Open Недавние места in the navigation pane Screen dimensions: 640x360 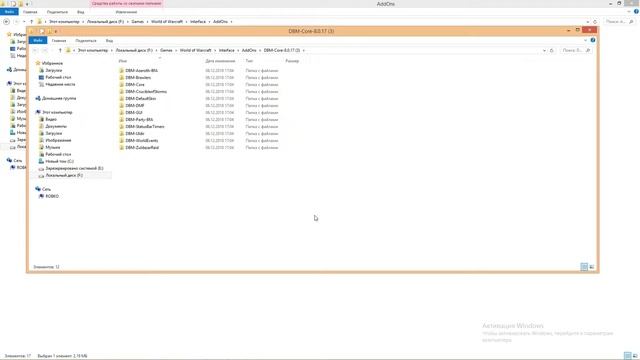pyautogui.click(x=60, y=84)
